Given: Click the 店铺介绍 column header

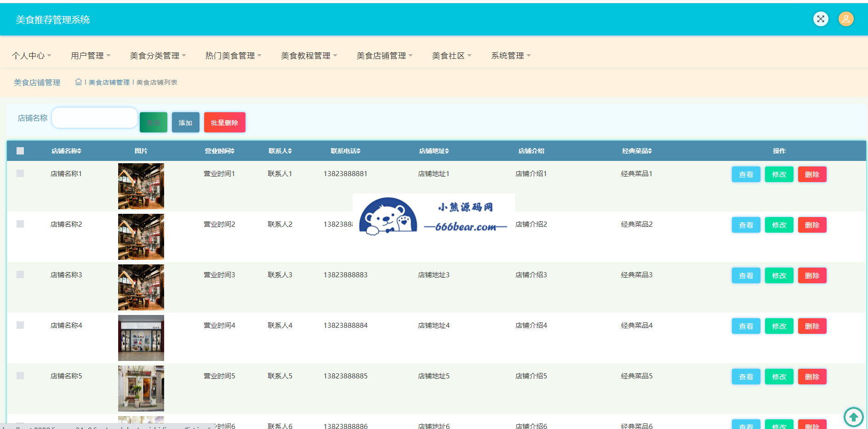Looking at the screenshot, I should [531, 151].
